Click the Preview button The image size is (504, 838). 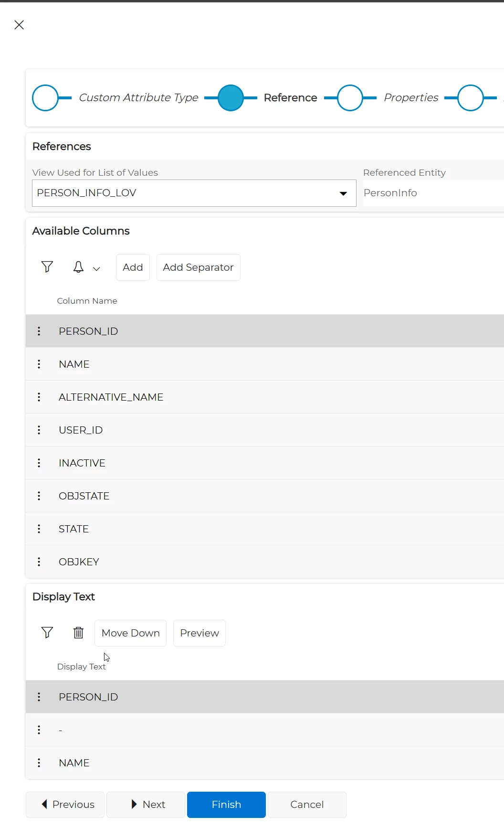pyautogui.click(x=199, y=633)
